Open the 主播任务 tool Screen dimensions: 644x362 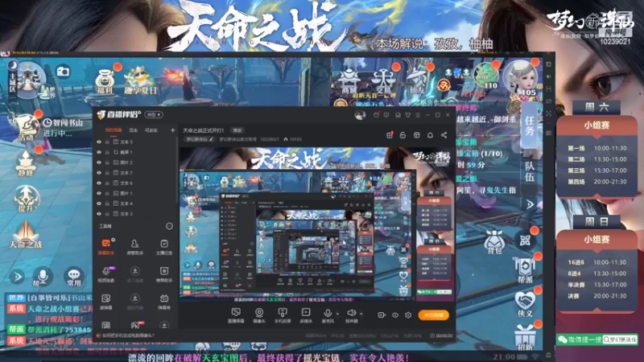tap(164, 246)
